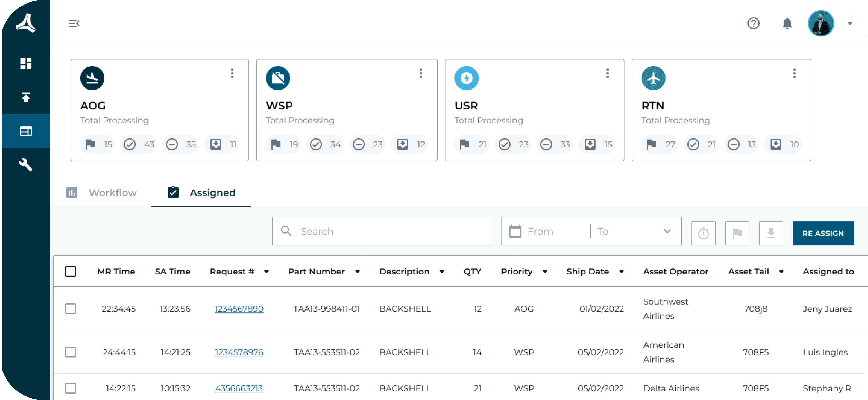This screenshot has height=400, width=868.
Task: Open the date range dropdown chevron
Action: [x=667, y=231]
